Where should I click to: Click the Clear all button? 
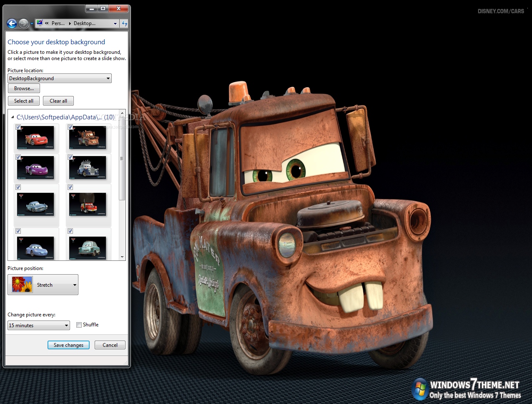point(58,101)
